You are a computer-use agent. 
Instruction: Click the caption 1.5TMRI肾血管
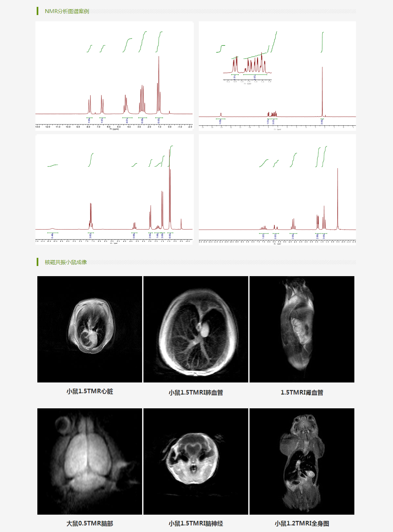point(302,393)
